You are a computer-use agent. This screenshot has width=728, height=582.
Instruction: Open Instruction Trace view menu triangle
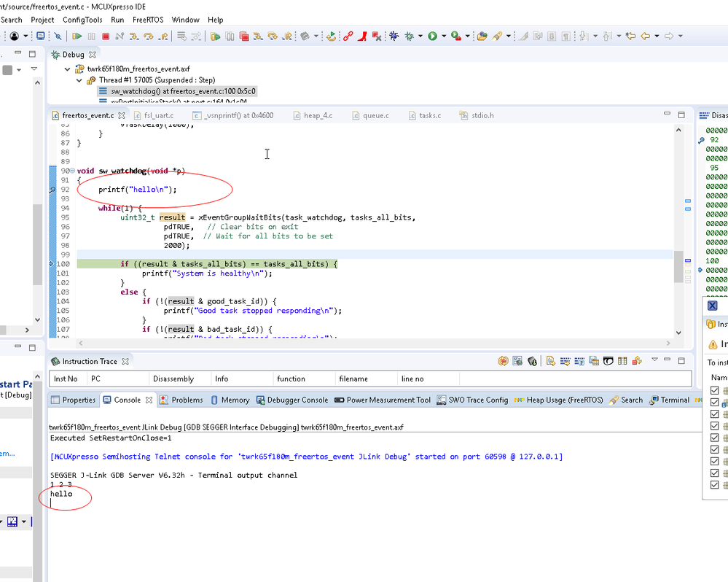tap(654, 360)
